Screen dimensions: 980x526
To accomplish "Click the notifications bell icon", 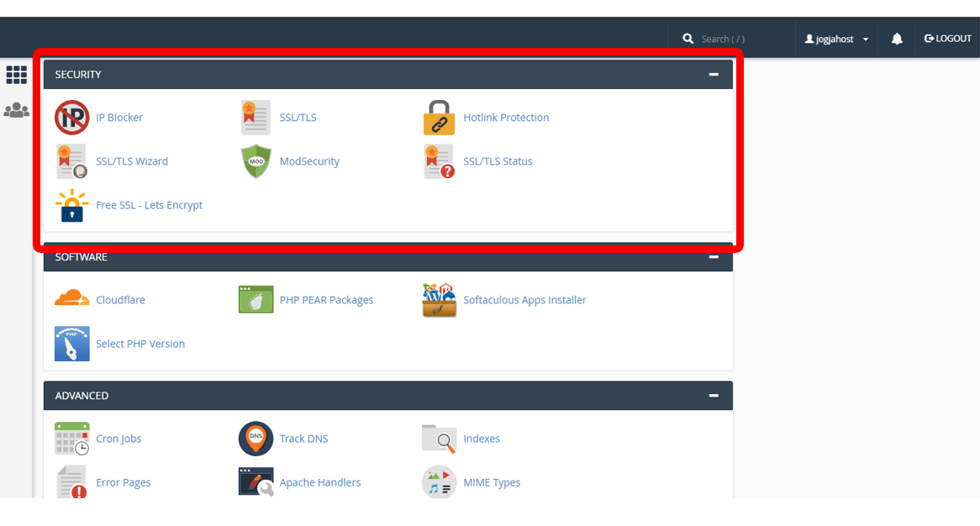I will [897, 39].
